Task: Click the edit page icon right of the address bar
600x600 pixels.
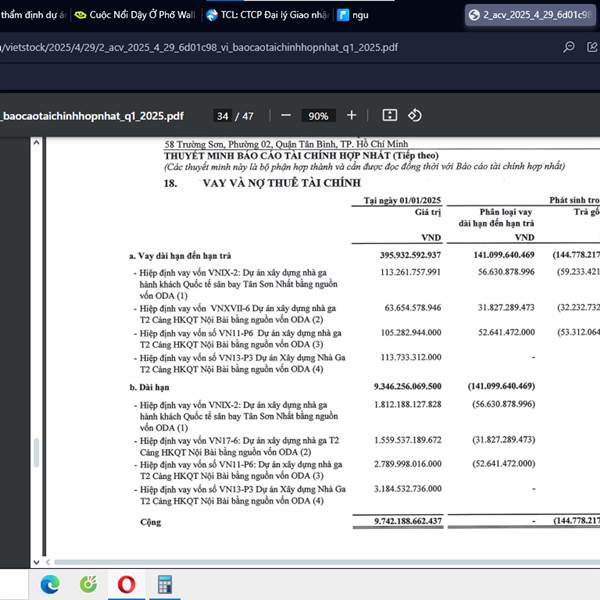Action: 592,47
